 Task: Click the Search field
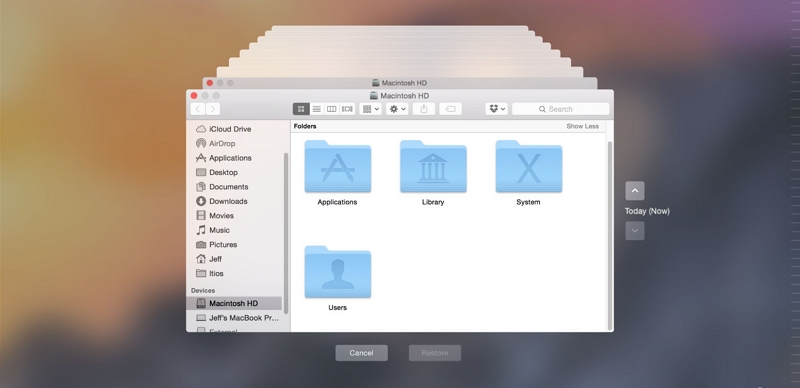[x=561, y=109]
